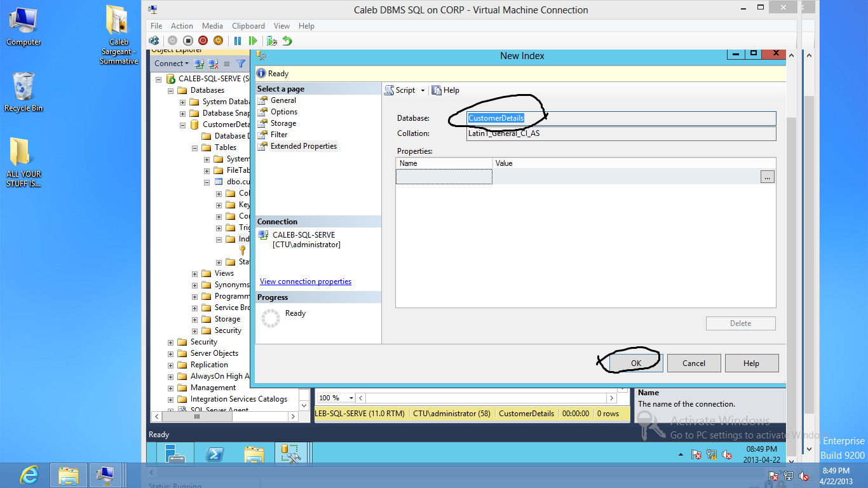Click the Collation field

(x=621, y=134)
